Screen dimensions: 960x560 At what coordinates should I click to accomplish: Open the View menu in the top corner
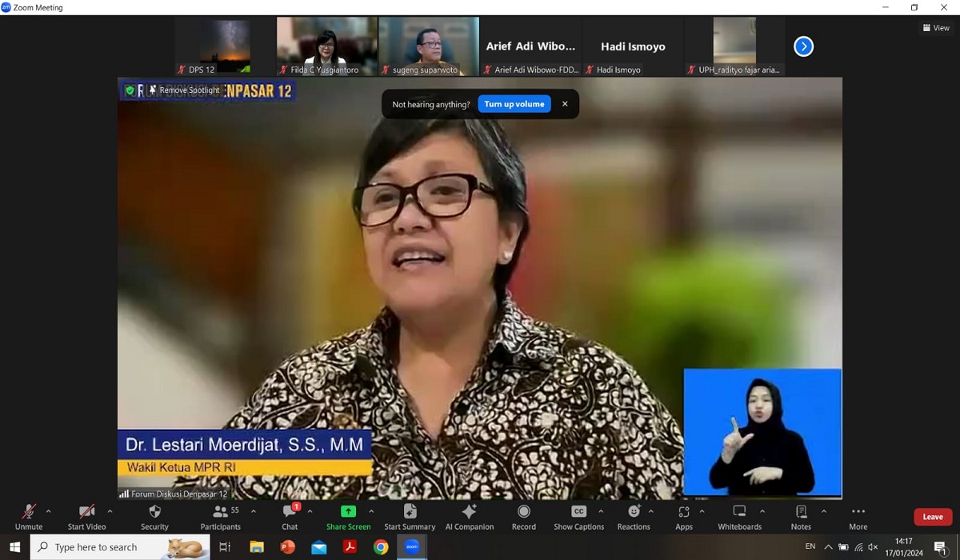[x=935, y=27]
